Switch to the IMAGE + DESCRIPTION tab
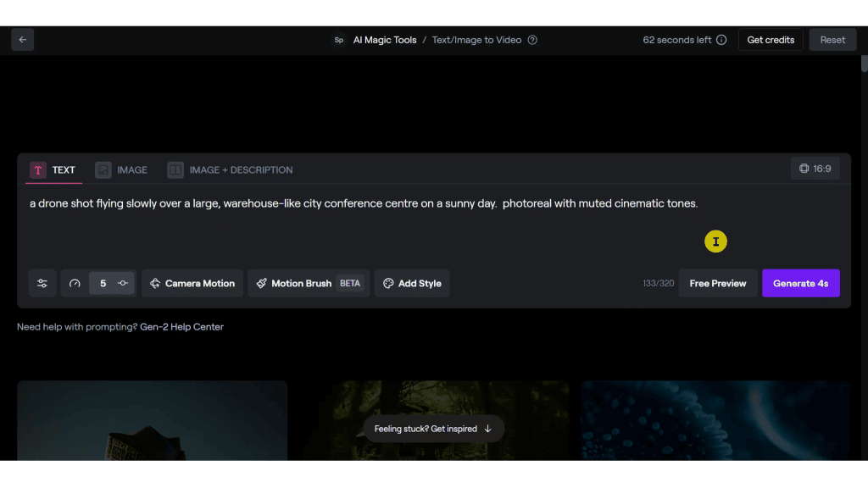Image resolution: width=868 pixels, height=488 pixels. [x=230, y=169]
